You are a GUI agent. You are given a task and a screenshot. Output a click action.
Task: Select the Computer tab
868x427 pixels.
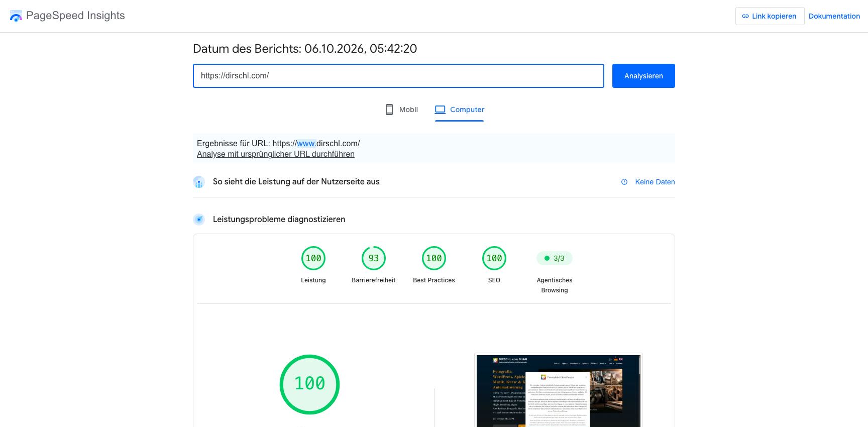click(x=459, y=110)
